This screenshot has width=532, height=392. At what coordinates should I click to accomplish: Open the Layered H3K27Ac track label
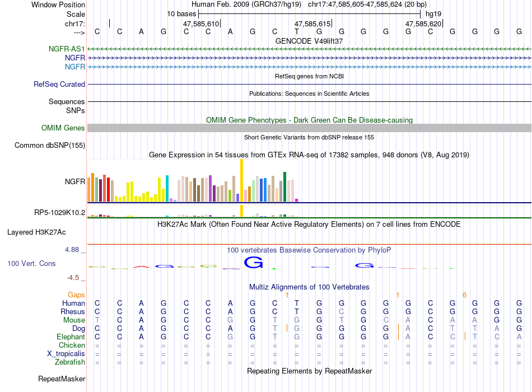[36, 232]
